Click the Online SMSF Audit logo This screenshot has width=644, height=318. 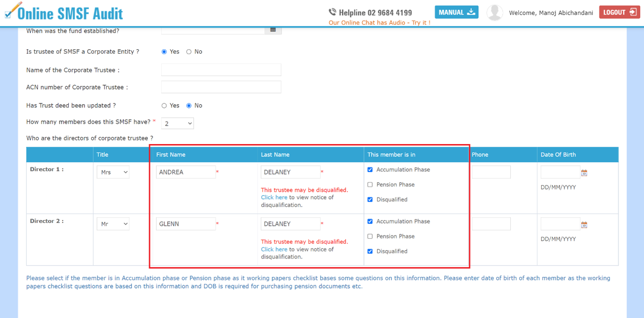click(x=64, y=12)
